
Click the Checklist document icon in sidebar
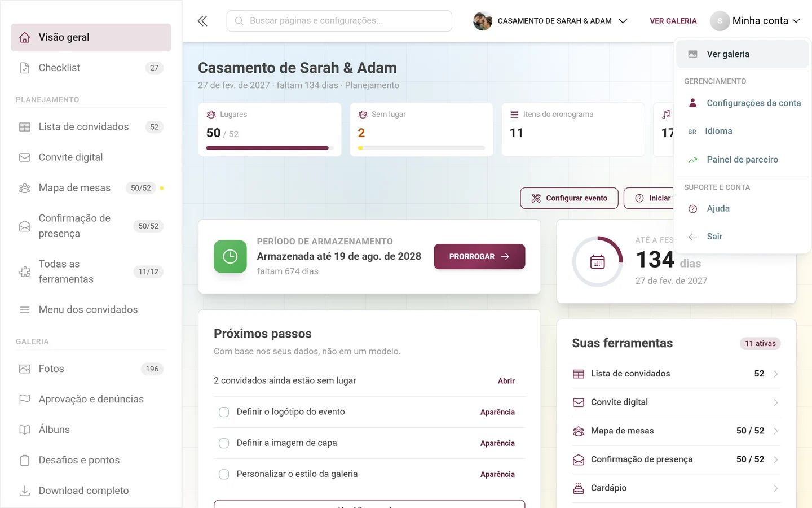click(x=25, y=68)
